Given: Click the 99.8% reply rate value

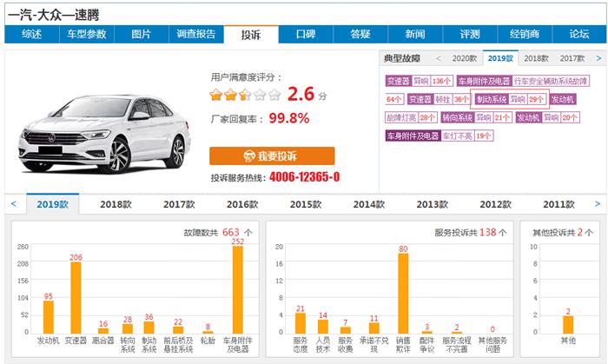Looking at the screenshot, I should 289,118.
